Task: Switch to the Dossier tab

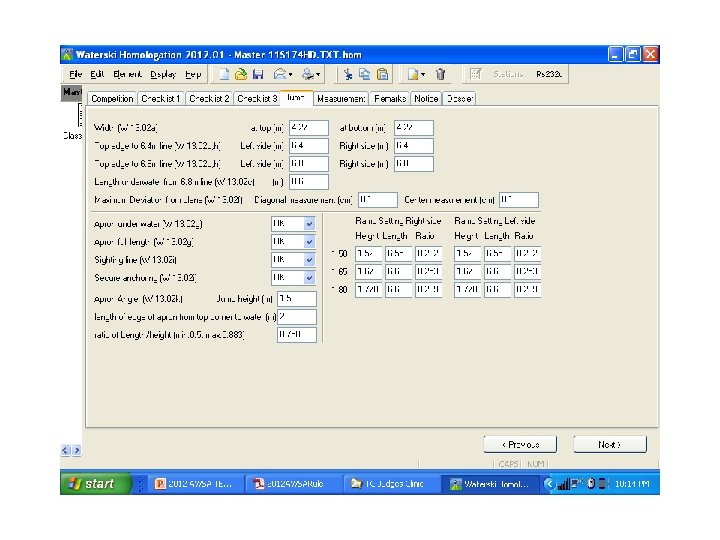Action: point(459,99)
